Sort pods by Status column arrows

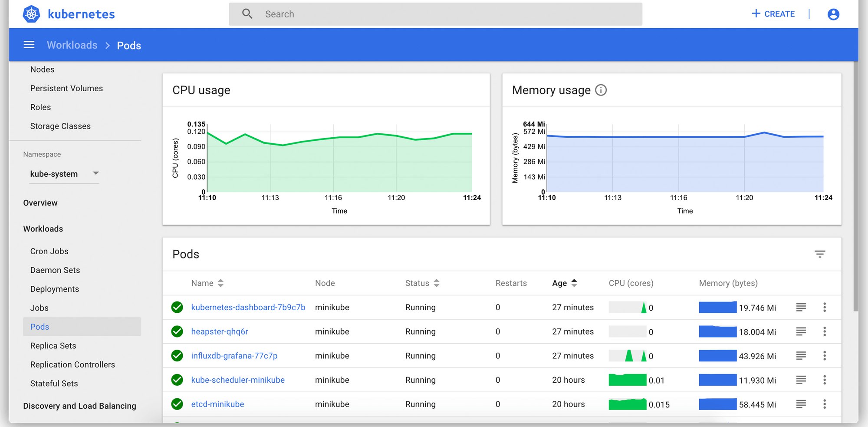point(437,283)
